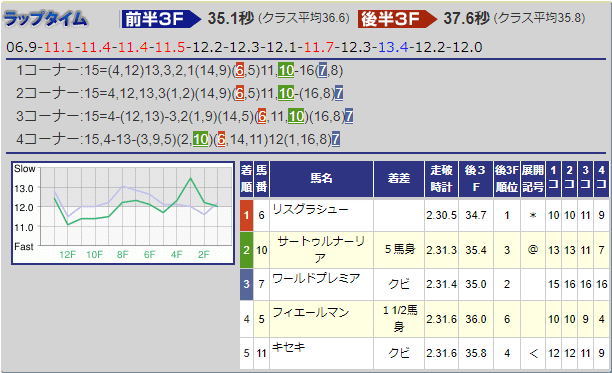Click the 2.30.5 finish time

pos(441,215)
